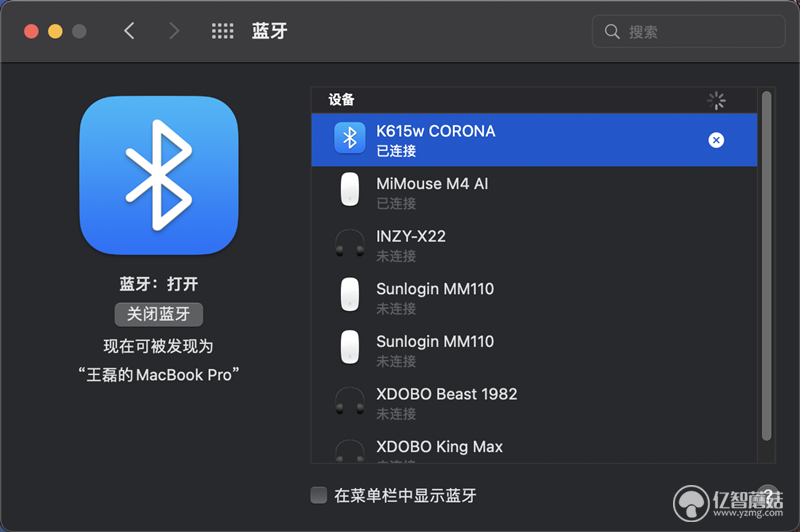Click the spinning progress indicator in device header
The image size is (800, 532).
pos(716,100)
